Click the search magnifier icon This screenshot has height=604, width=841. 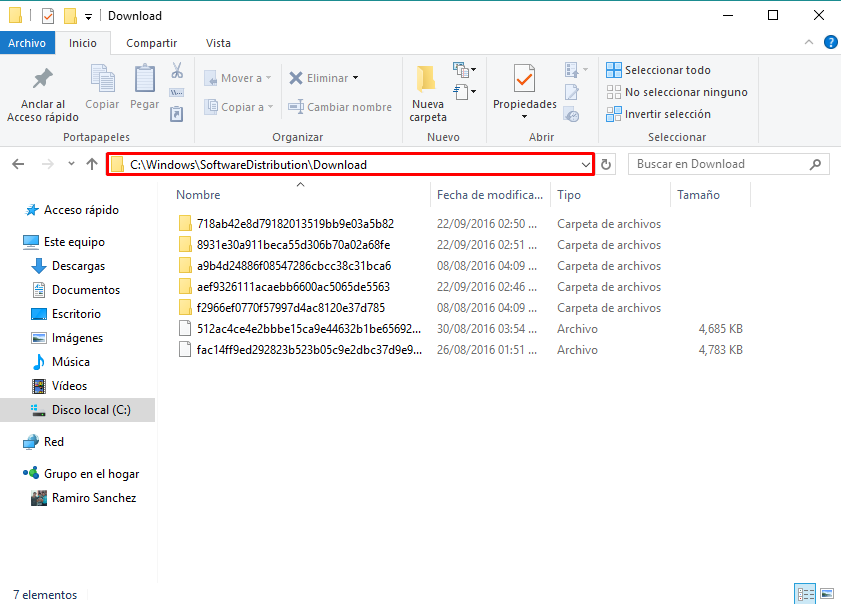(815, 164)
